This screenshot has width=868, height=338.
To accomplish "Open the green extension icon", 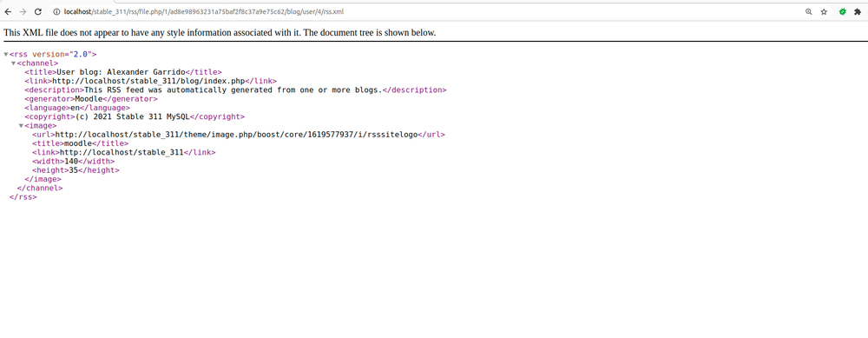I will [x=843, y=11].
